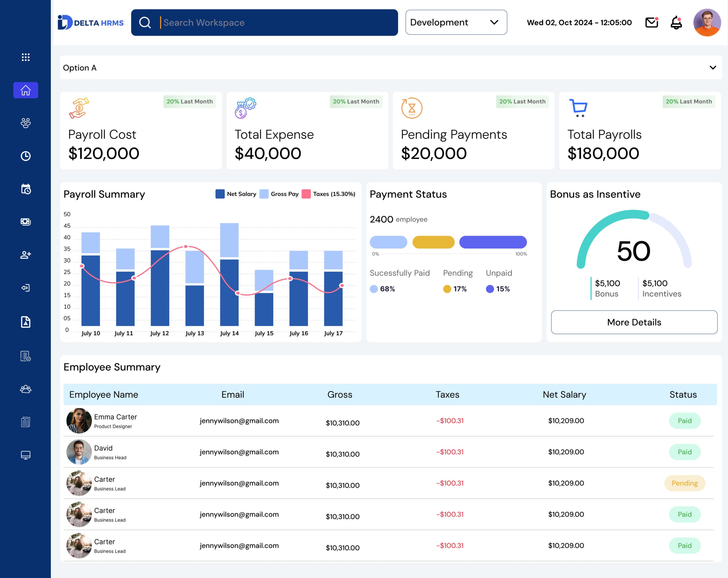Click the July 12 bar in chart
The height and width of the screenshot is (578, 728).
tap(160, 275)
